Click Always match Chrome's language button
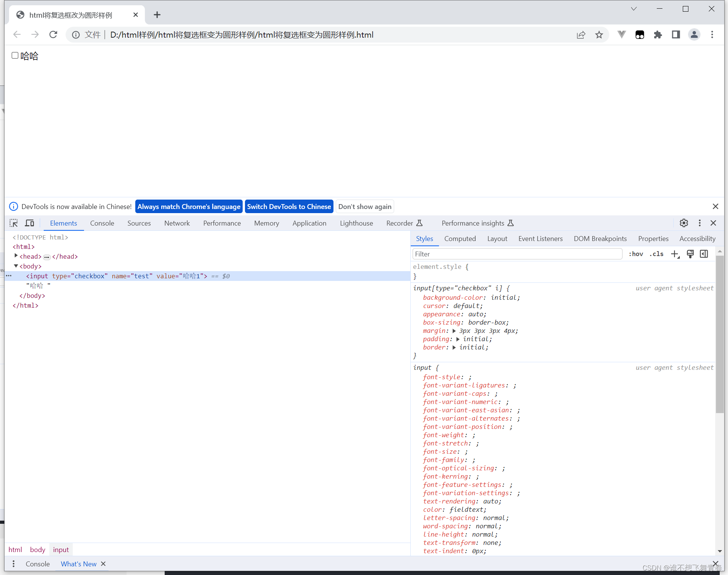The width and height of the screenshot is (728, 575). click(x=188, y=206)
